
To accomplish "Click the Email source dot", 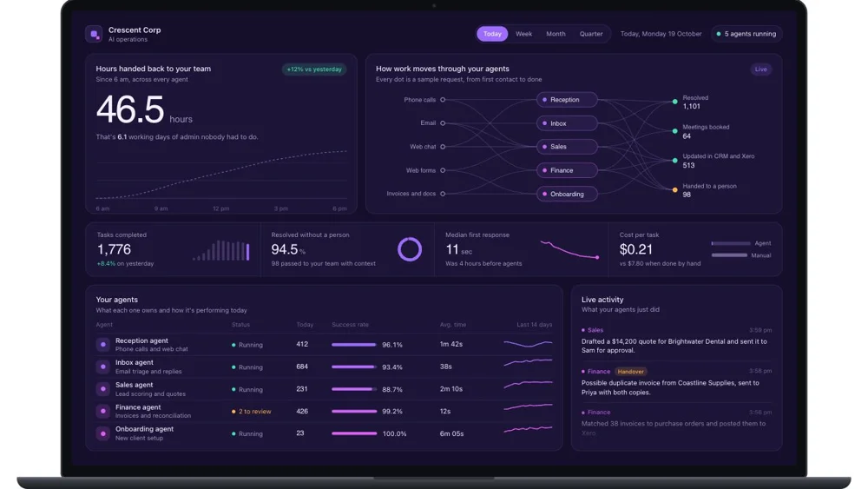I will (443, 123).
